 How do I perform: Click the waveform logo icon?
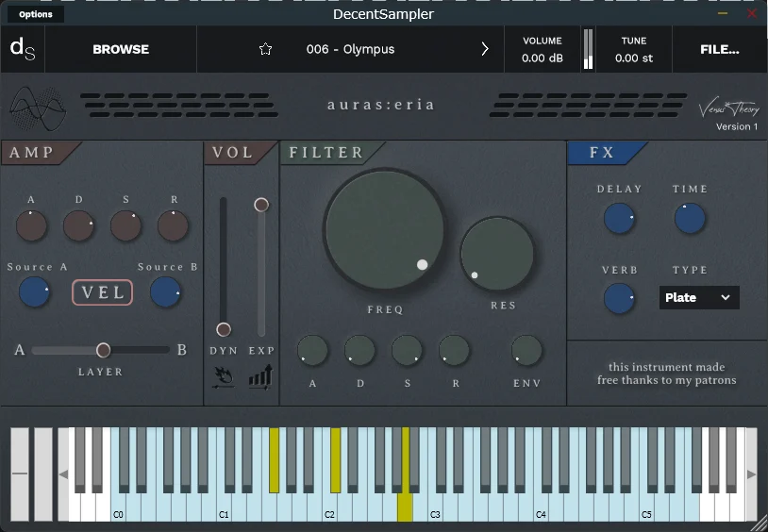[38, 108]
